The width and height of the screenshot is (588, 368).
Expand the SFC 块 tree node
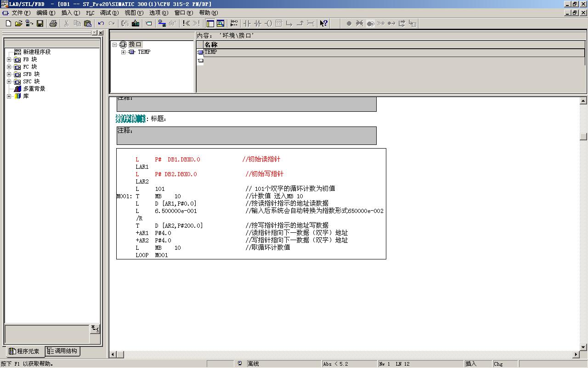9,81
